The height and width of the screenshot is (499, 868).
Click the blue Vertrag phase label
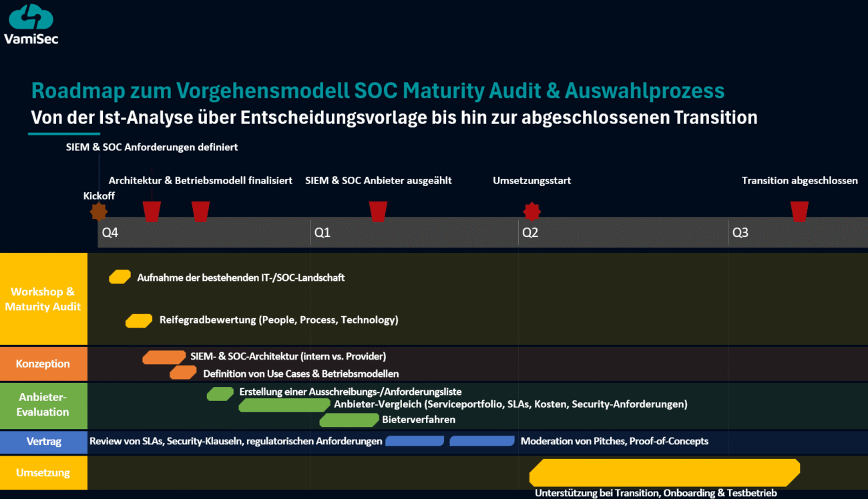click(x=43, y=441)
